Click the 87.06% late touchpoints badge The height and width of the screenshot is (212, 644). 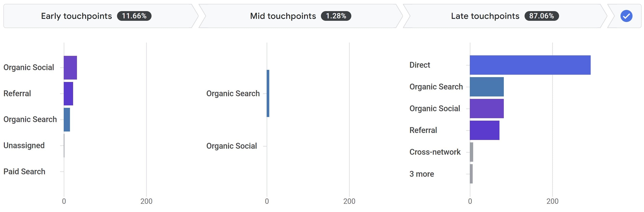[x=541, y=16]
